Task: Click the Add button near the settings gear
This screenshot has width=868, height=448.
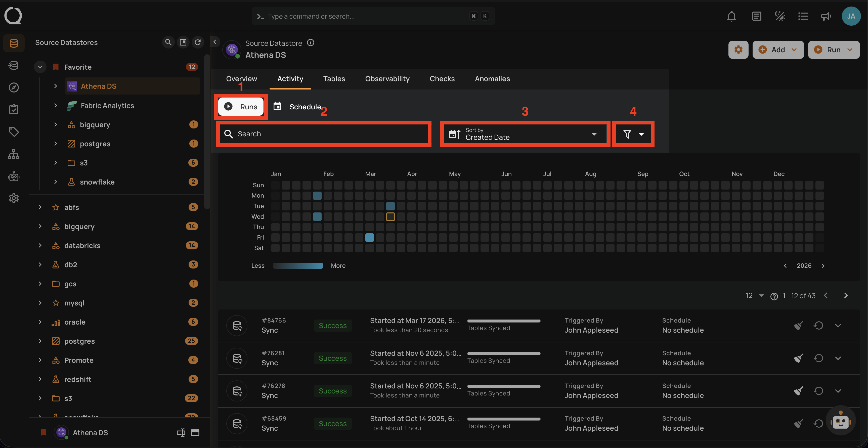Action: click(778, 50)
